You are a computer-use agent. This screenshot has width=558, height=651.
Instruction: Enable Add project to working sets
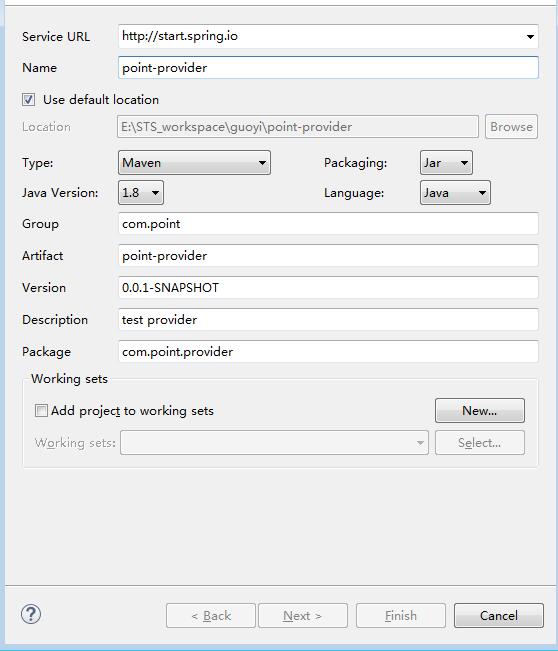[x=41, y=411]
